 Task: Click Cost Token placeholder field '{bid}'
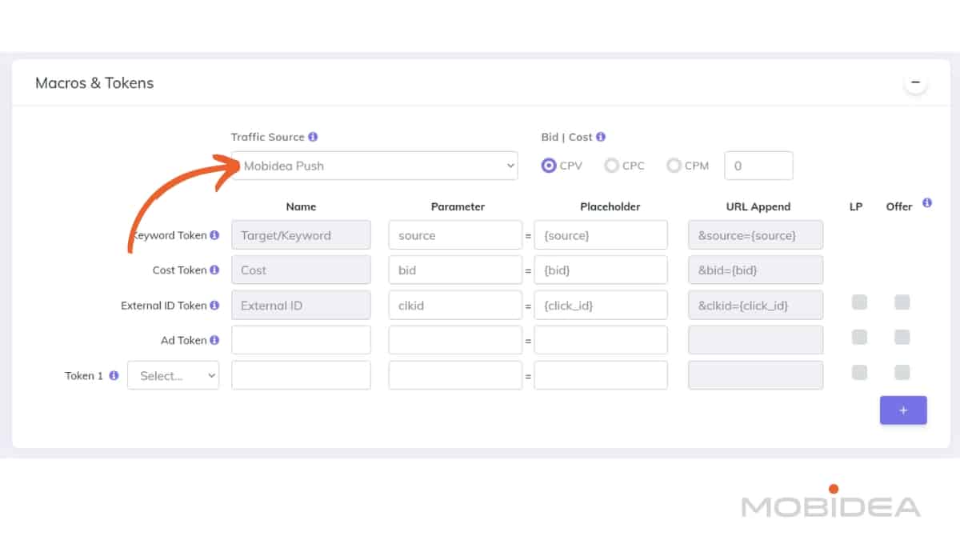[x=601, y=270]
